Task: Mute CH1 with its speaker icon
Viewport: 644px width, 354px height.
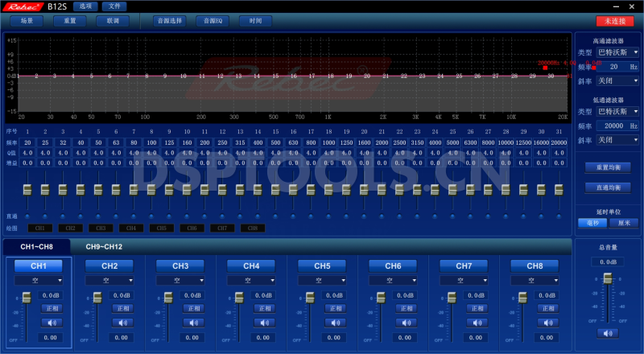Action: [x=51, y=323]
